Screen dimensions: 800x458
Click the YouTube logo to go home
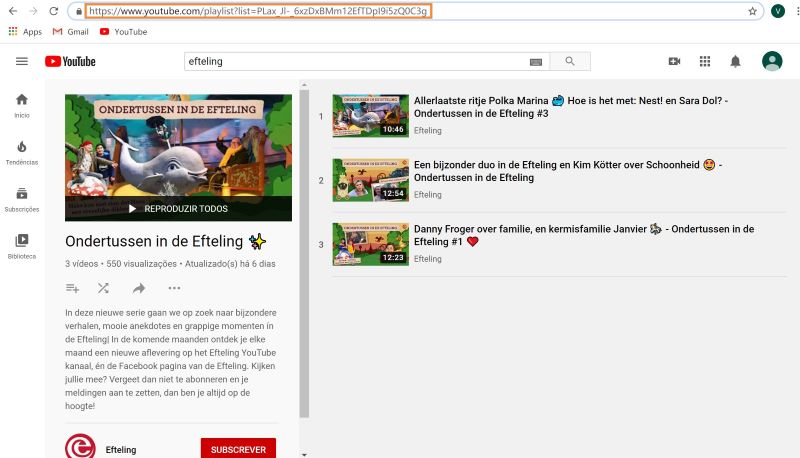(x=70, y=61)
